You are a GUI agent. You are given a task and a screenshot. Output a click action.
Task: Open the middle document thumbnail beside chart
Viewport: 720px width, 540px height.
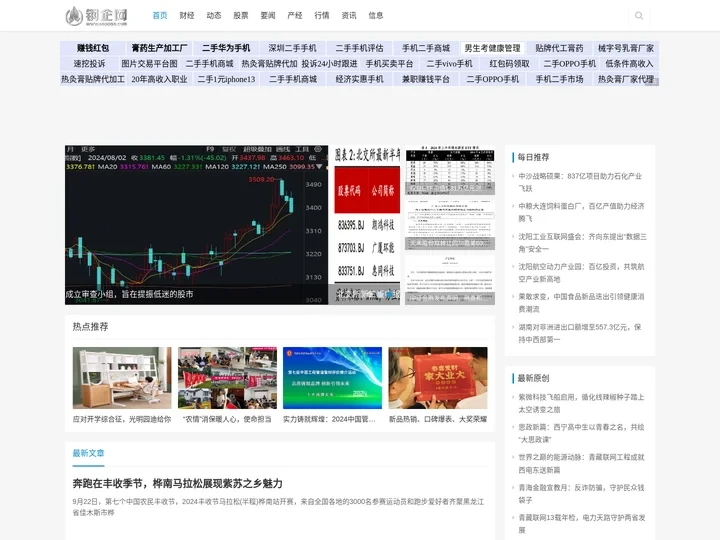pos(450,225)
